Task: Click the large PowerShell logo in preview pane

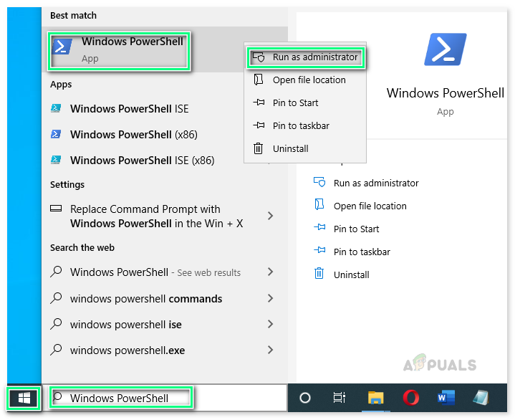Action: point(445,49)
